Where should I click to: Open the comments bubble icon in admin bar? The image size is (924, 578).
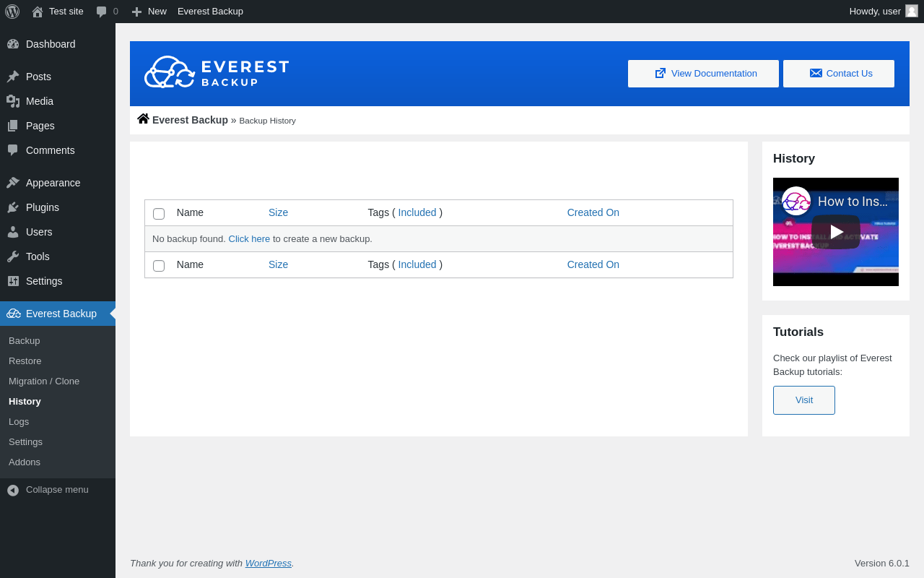point(102,12)
